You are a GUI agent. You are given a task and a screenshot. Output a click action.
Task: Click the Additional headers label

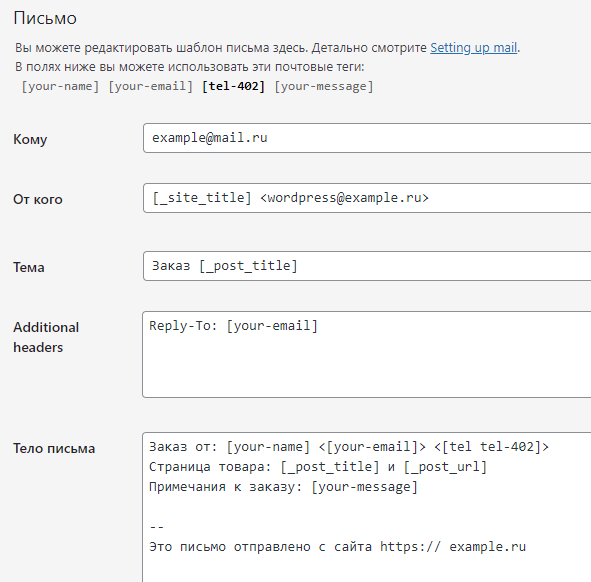(x=46, y=337)
